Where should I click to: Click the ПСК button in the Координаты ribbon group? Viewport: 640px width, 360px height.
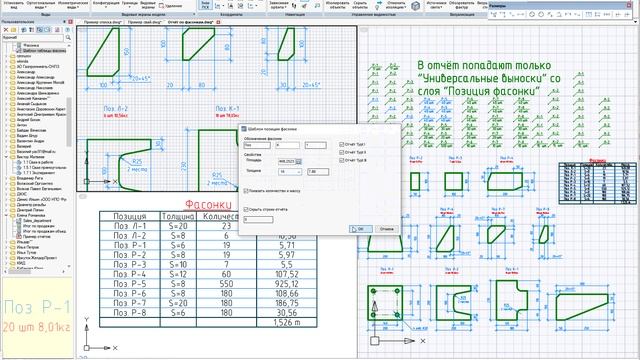[205, 4]
